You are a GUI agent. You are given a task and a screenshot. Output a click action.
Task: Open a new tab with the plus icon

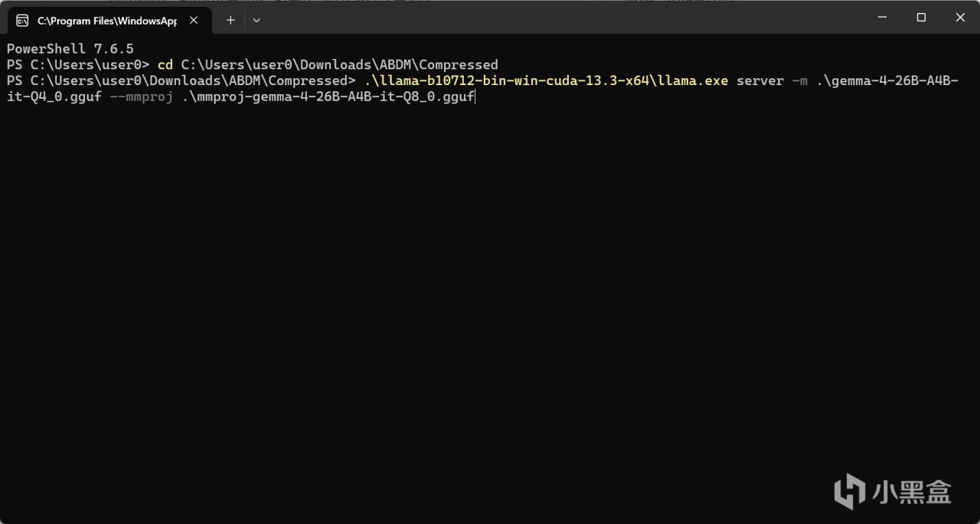coord(230,20)
